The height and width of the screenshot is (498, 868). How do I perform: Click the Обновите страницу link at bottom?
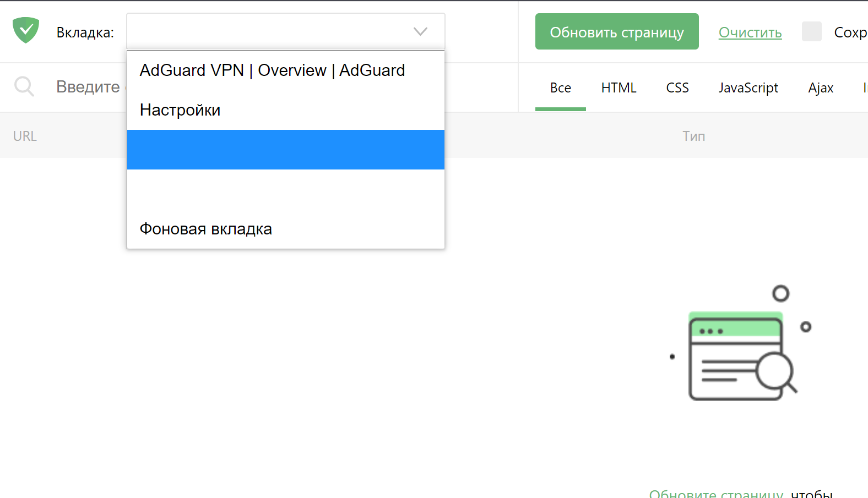(716, 494)
